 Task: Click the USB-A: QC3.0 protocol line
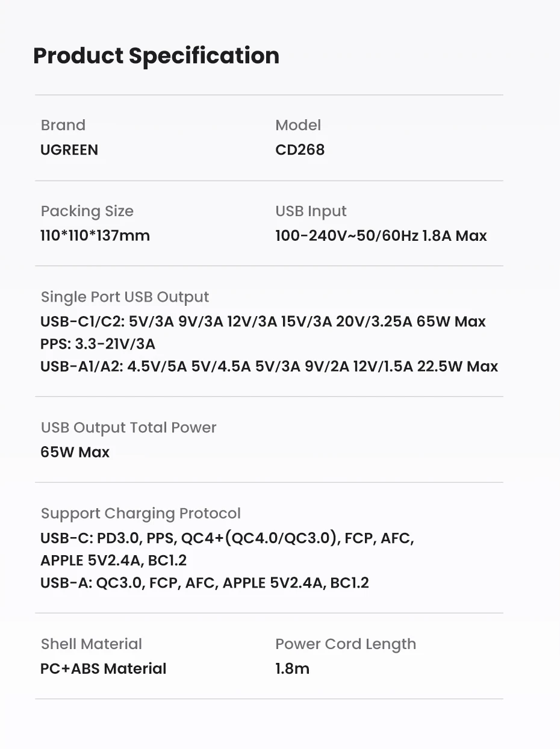tap(205, 583)
